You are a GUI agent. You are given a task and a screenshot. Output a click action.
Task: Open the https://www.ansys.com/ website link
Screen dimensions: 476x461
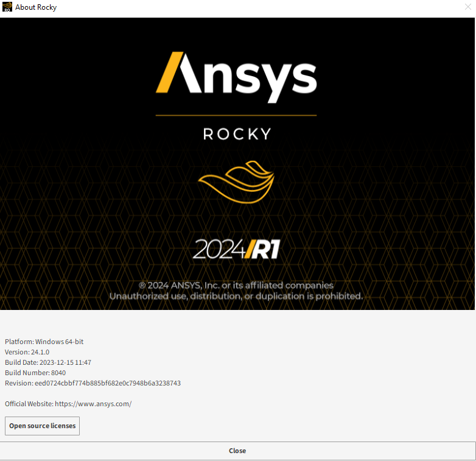tap(93, 404)
